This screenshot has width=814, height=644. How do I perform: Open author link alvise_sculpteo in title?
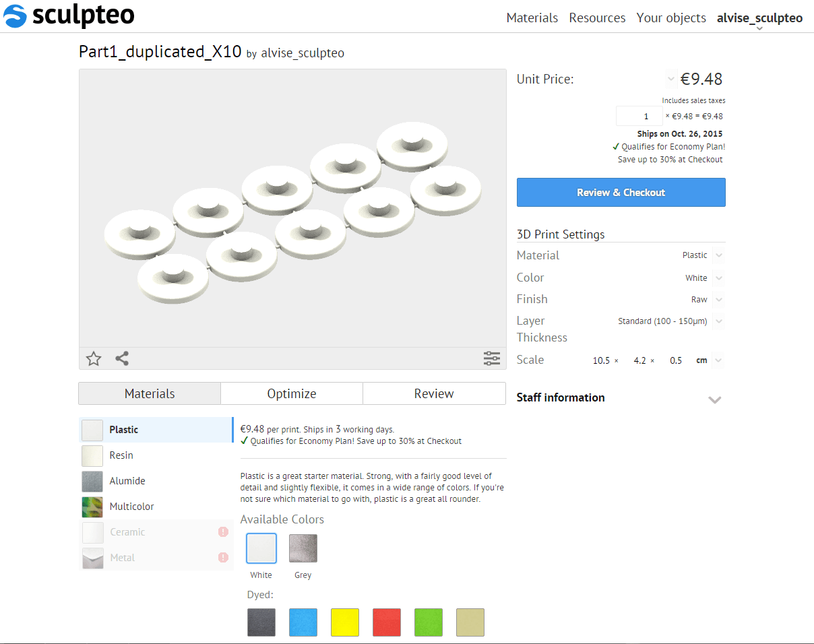coord(303,53)
